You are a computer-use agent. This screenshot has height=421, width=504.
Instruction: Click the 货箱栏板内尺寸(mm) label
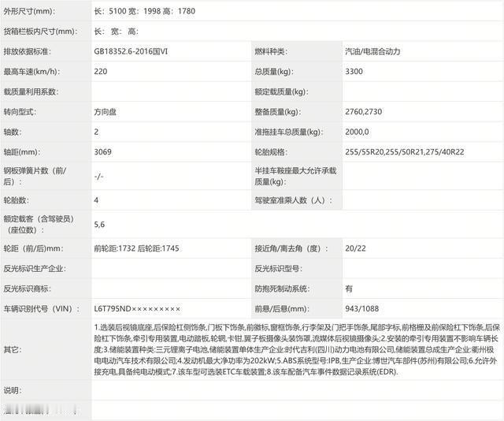click(x=40, y=32)
